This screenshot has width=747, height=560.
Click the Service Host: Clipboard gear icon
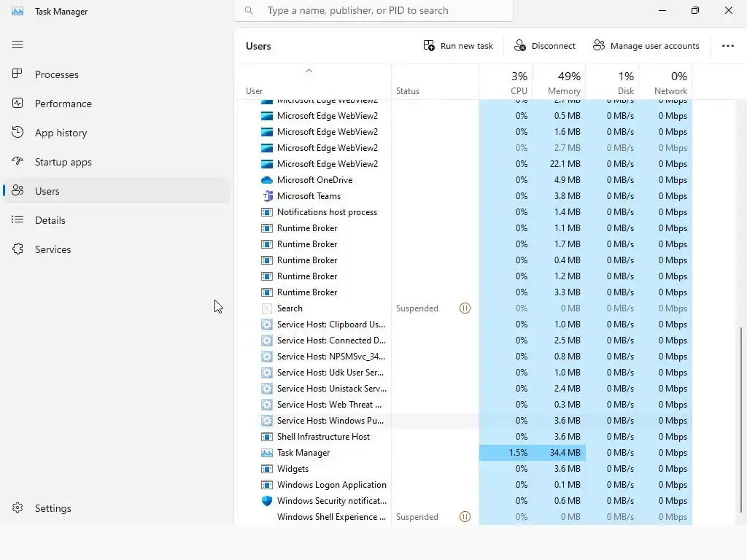pyautogui.click(x=267, y=324)
